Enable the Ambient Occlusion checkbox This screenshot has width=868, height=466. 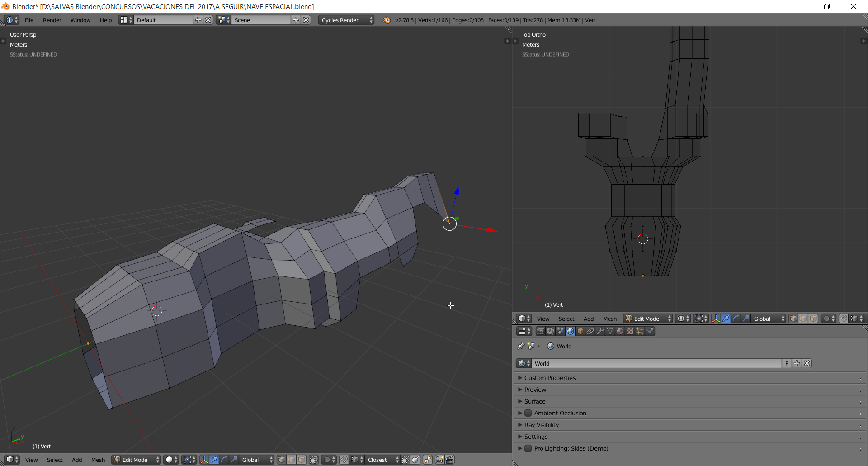point(528,413)
